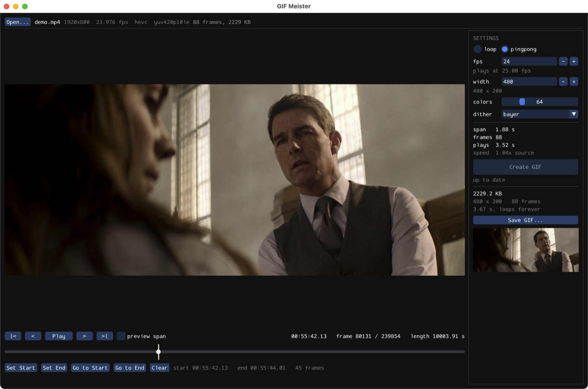588x389 pixels.
Task: Click the yuv420p10le pixel format text
Action: (x=171, y=22)
